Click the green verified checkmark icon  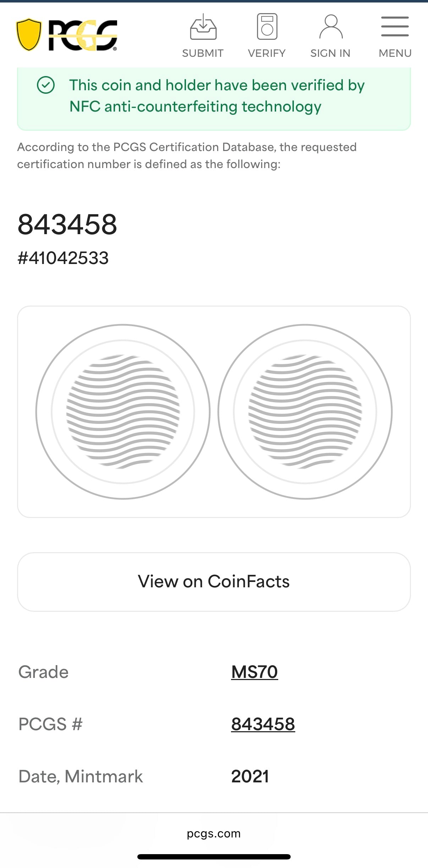pyautogui.click(x=46, y=85)
